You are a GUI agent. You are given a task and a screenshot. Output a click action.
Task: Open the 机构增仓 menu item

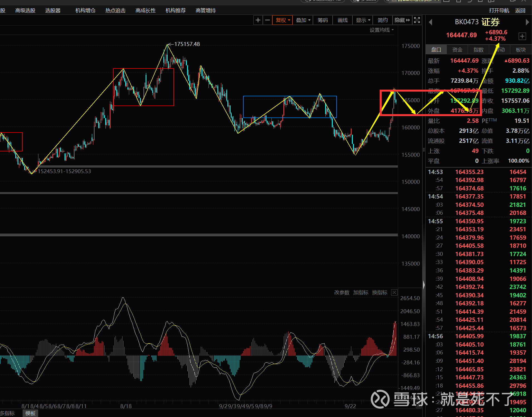(85, 10)
